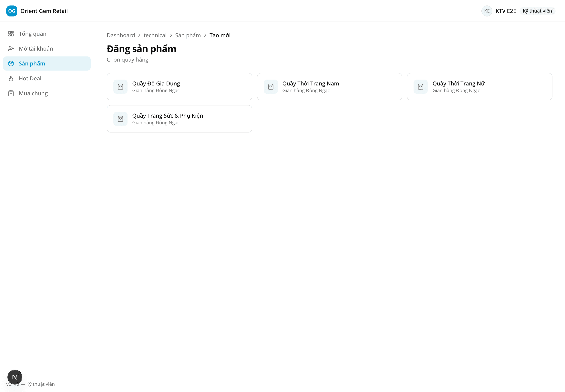
Task: Click Gian hàng Đông Ngạc under Quầy Thời Trang Nữ
Action: coord(456,91)
